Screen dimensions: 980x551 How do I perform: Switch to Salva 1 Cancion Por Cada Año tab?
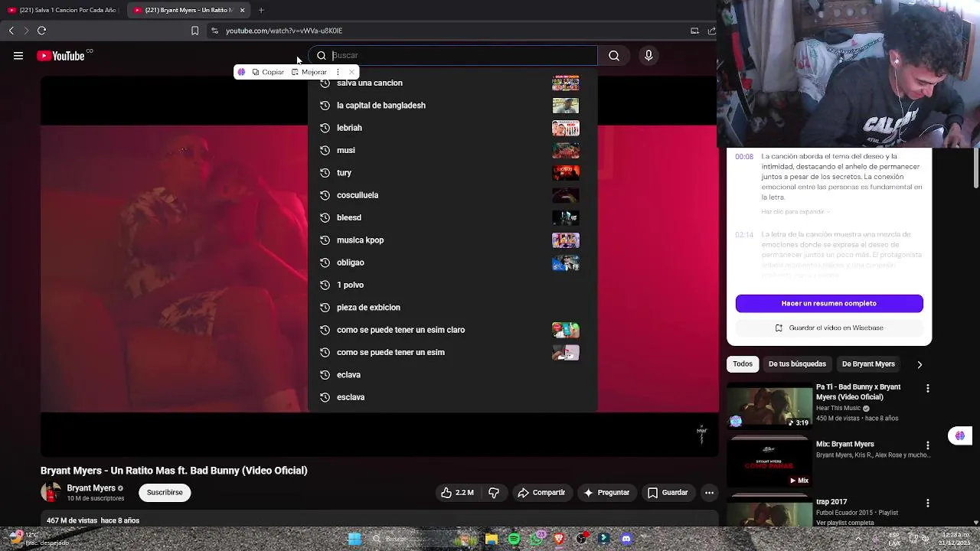click(x=63, y=10)
